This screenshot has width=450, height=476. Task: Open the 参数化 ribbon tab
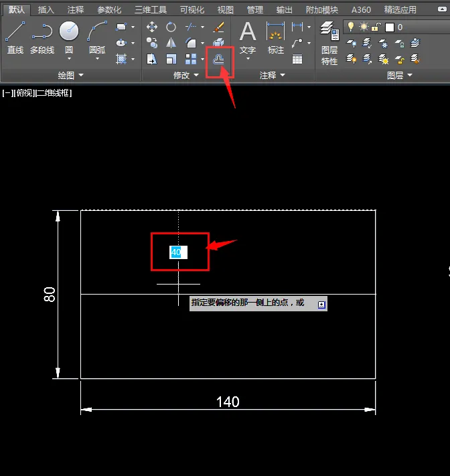pos(109,10)
